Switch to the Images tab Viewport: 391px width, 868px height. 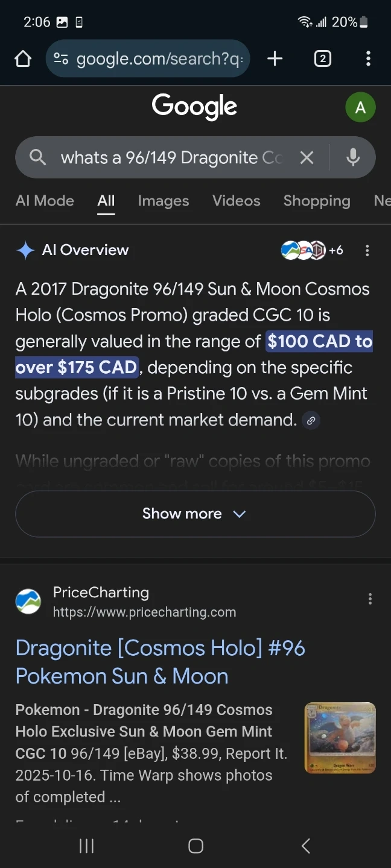(x=163, y=201)
